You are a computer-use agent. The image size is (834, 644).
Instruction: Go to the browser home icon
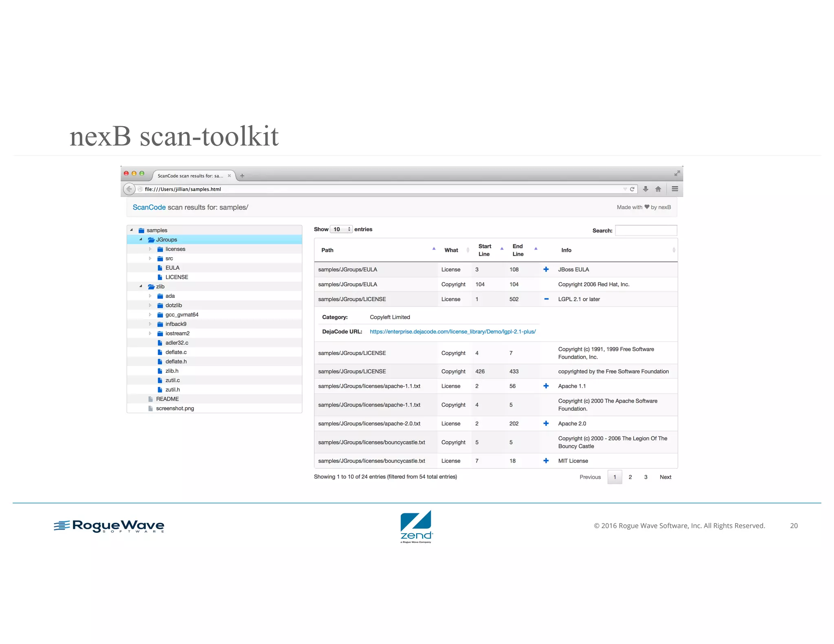pos(658,189)
